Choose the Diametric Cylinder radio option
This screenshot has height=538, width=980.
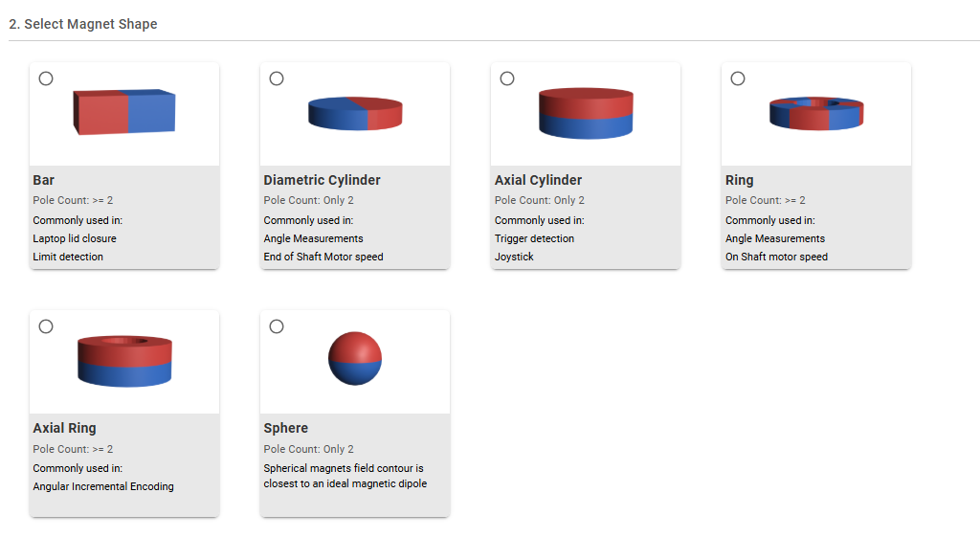[x=277, y=78]
